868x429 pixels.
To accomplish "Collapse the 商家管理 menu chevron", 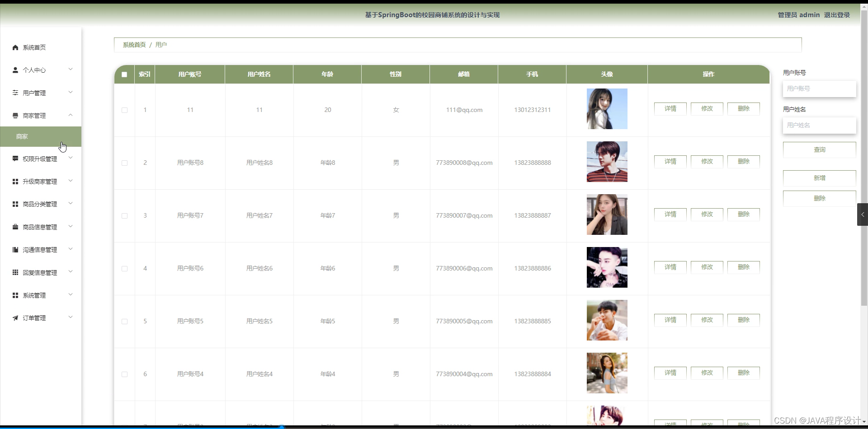I will (71, 115).
